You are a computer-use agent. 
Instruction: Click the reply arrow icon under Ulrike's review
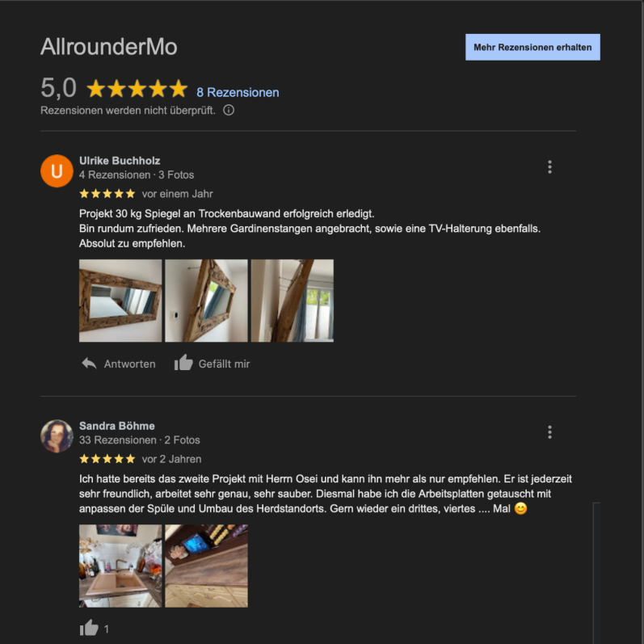89,364
